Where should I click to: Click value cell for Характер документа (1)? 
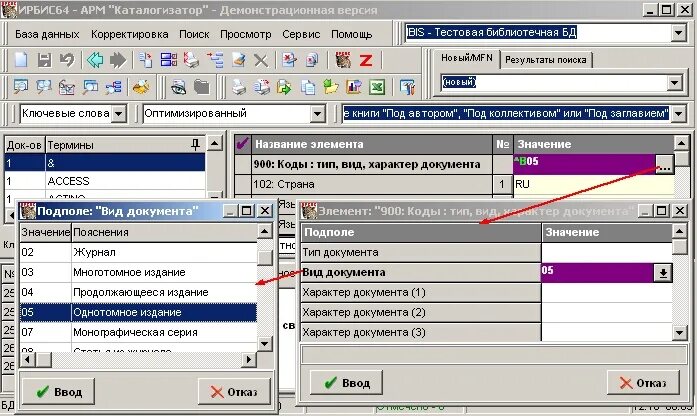tap(607, 292)
